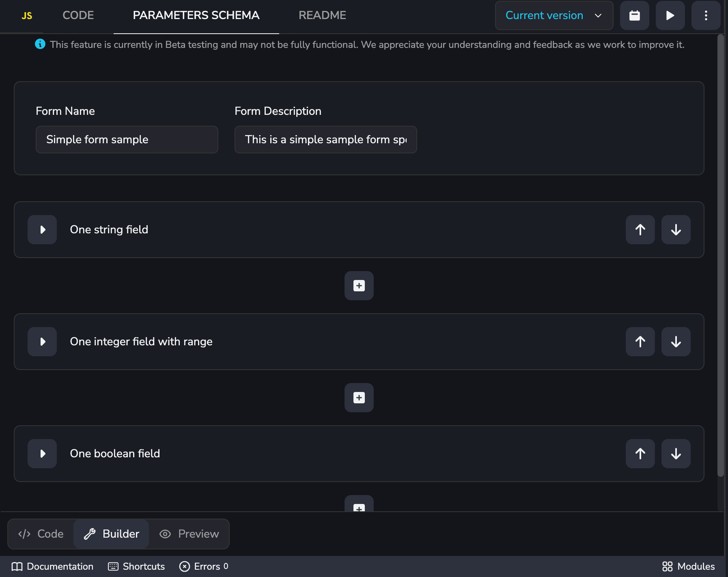
Task: Click the calendar schedule icon
Action: click(x=634, y=15)
